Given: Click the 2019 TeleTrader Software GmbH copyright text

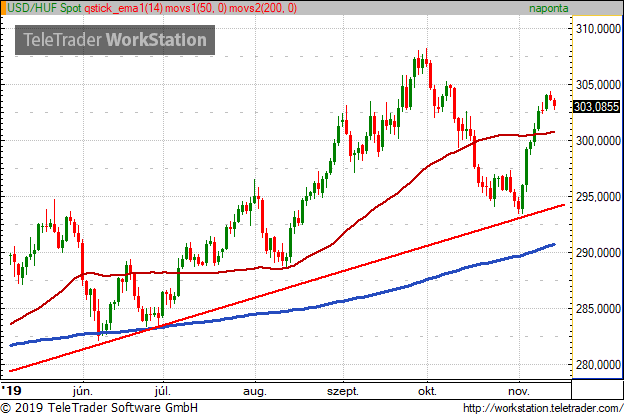Looking at the screenshot, I should [99, 408].
